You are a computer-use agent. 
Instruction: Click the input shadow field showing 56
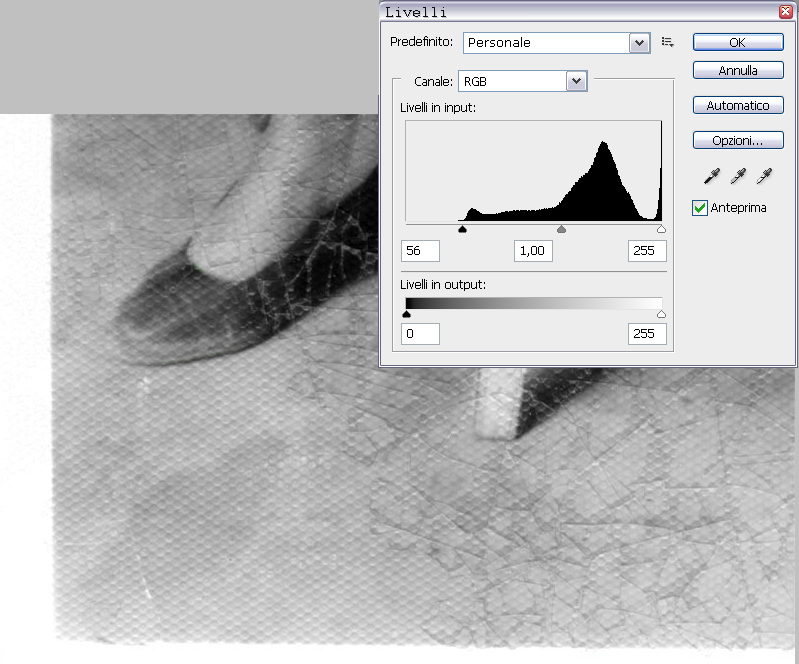click(420, 251)
